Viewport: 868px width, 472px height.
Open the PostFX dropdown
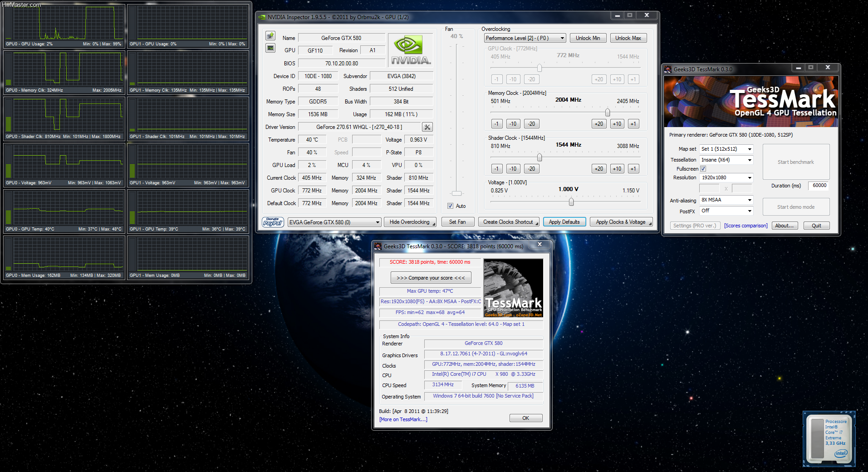[726, 211]
